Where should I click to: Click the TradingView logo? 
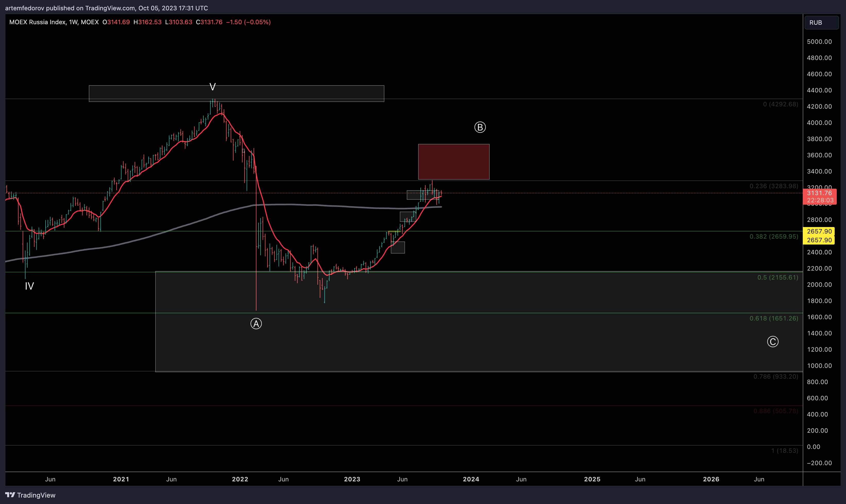30,495
